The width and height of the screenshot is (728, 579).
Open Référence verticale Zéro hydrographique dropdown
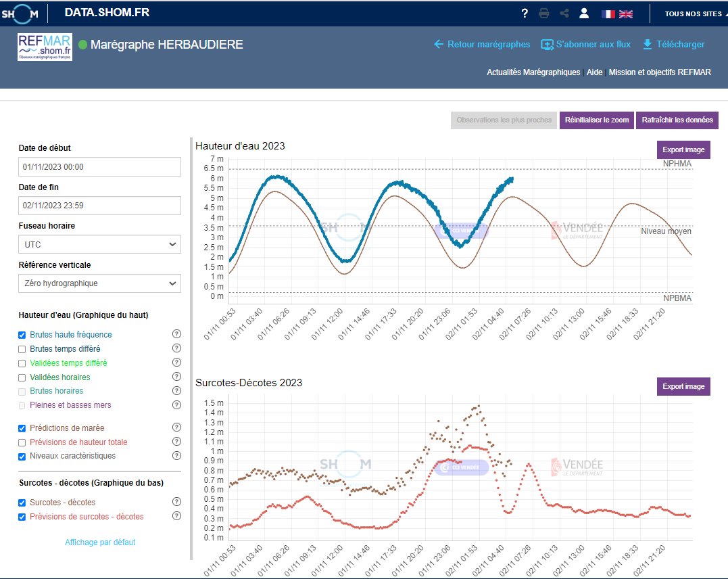99,283
